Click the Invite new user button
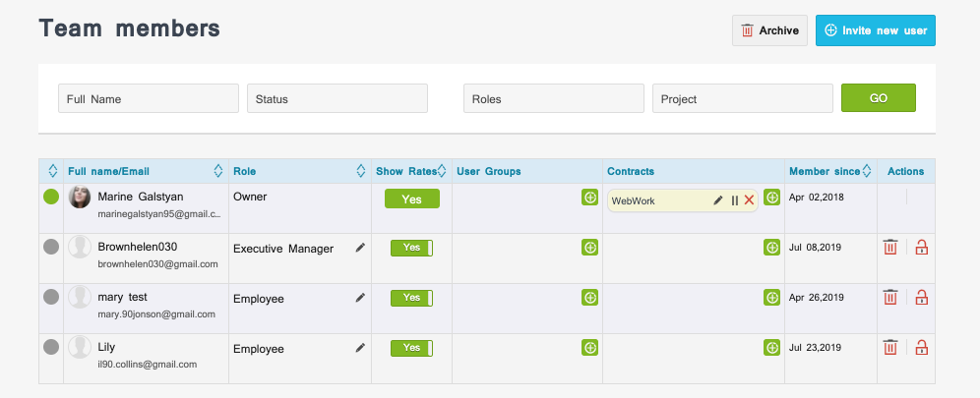The width and height of the screenshot is (980, 398). pos(876,30)
